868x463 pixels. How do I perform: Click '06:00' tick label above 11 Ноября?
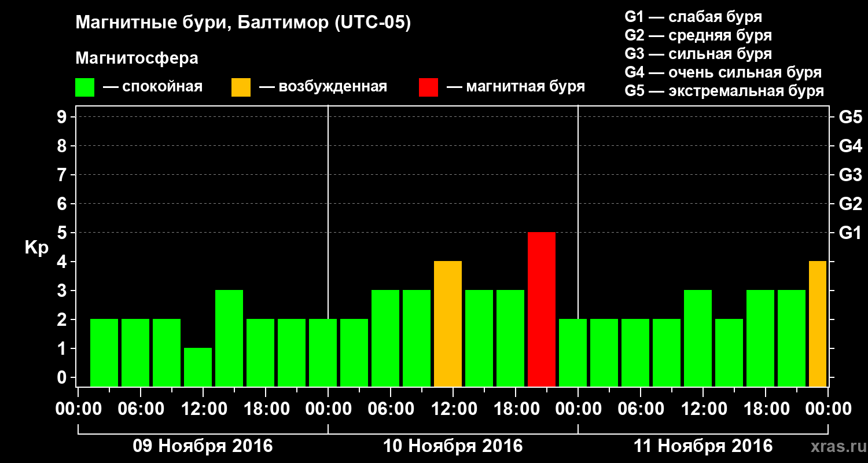click(641, 409)
